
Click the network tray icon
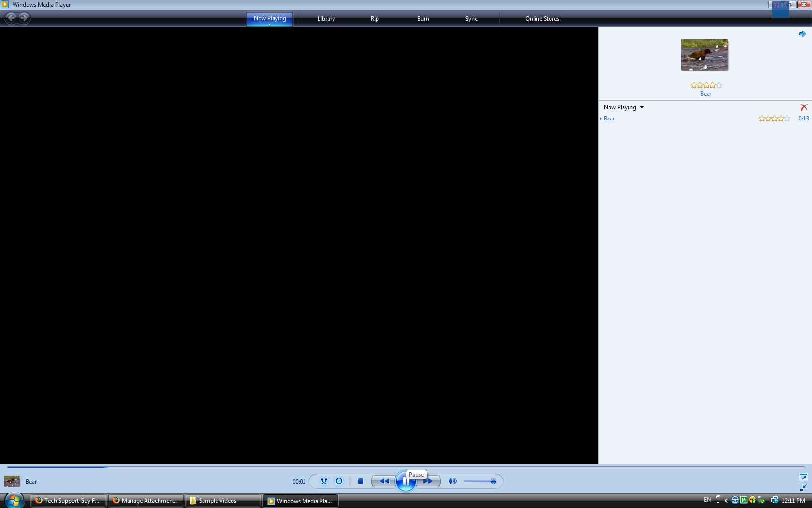[774, 500]
